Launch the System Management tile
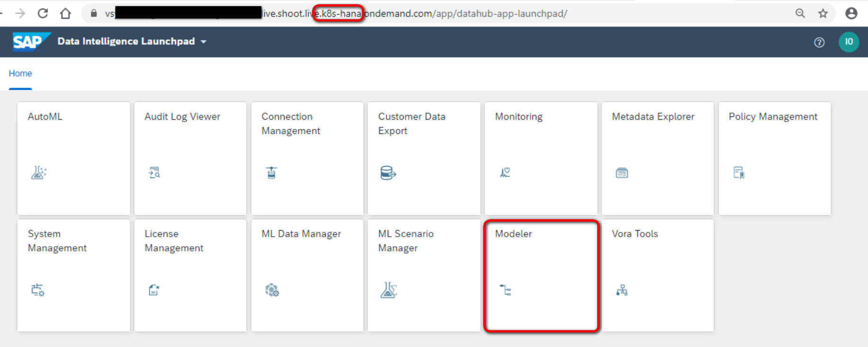 [73, 275]
